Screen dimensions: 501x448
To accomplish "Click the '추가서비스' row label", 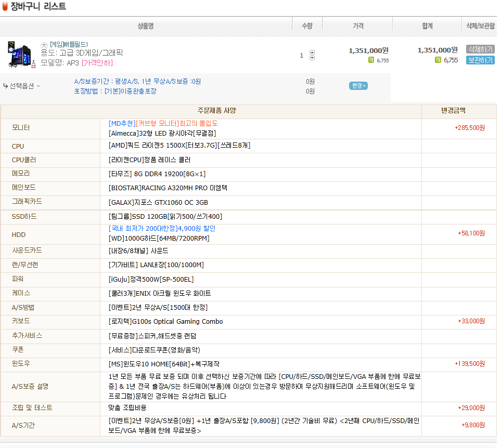I will [x=27, y=336].
